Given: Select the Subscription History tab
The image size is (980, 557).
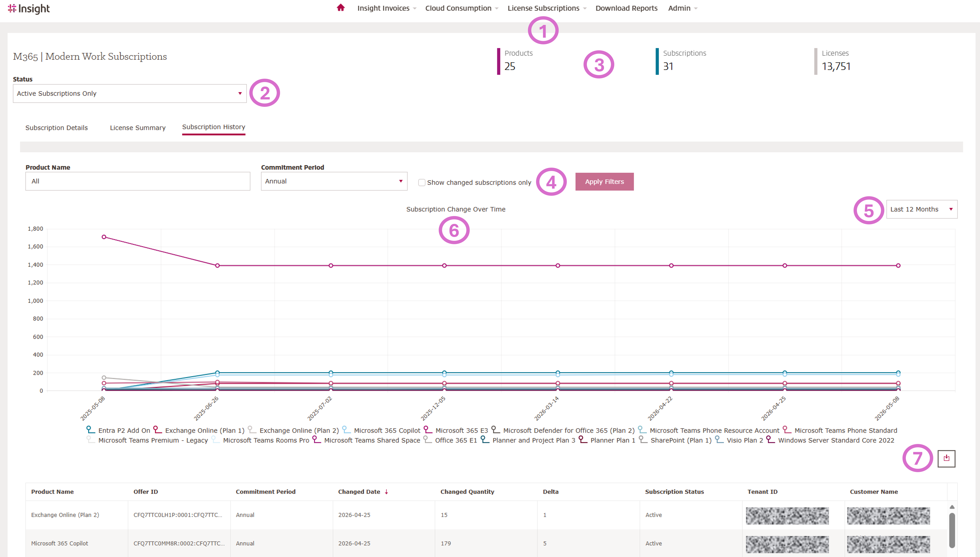Looking at the screenshot, I should click(x=214, y=127).
